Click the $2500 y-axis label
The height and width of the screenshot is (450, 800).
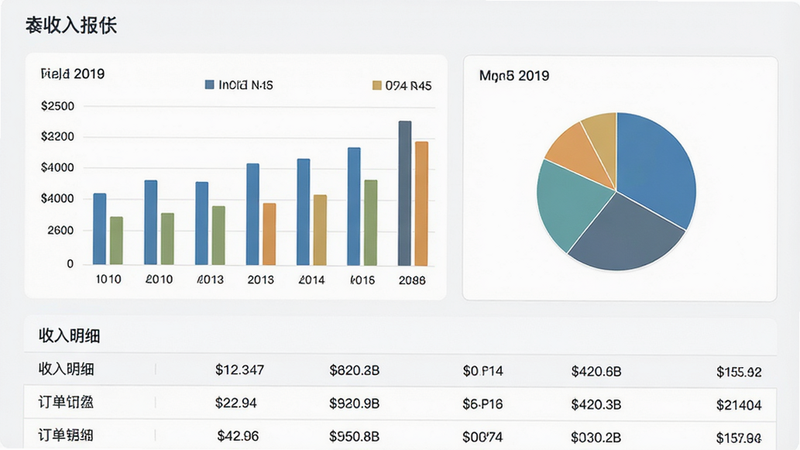coord(57,106)
